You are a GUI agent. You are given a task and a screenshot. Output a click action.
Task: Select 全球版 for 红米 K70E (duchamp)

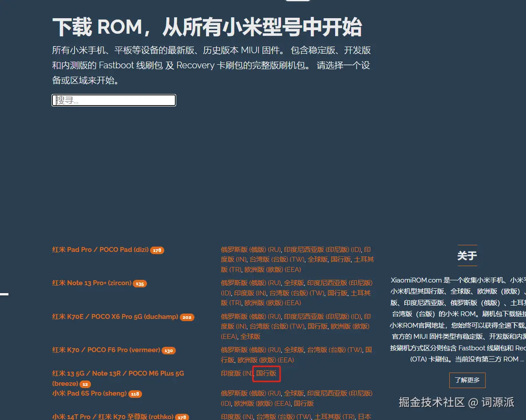[x=250, y=337]
